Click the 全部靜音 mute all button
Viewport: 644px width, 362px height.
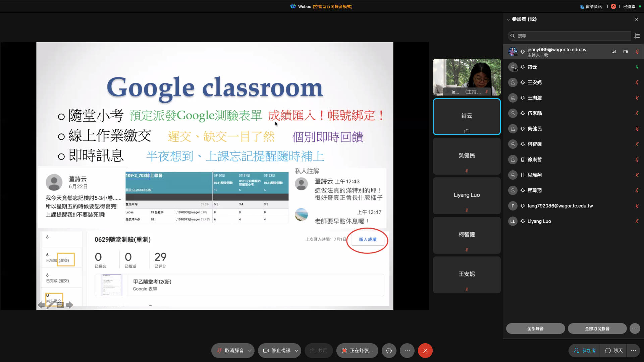(535, 328)
